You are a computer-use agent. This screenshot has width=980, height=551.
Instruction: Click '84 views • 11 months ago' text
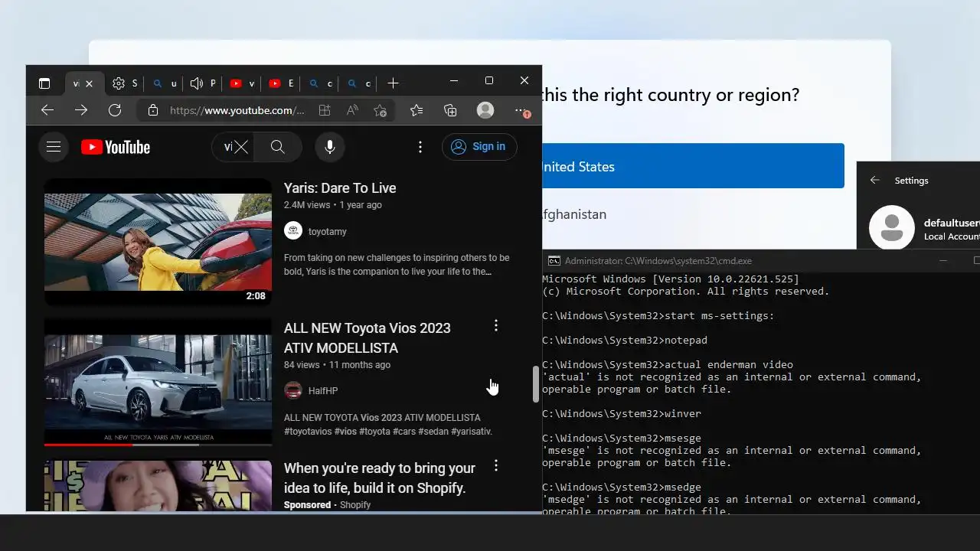tap(337, 365)
